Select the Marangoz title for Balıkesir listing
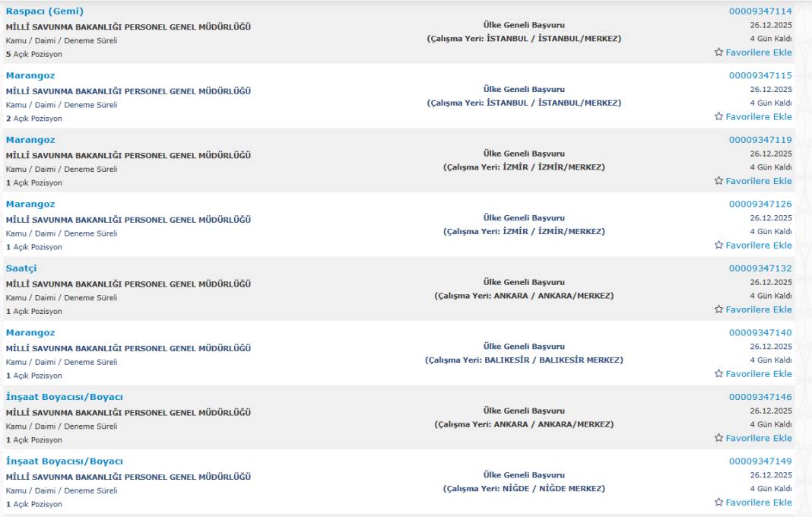 30,332
